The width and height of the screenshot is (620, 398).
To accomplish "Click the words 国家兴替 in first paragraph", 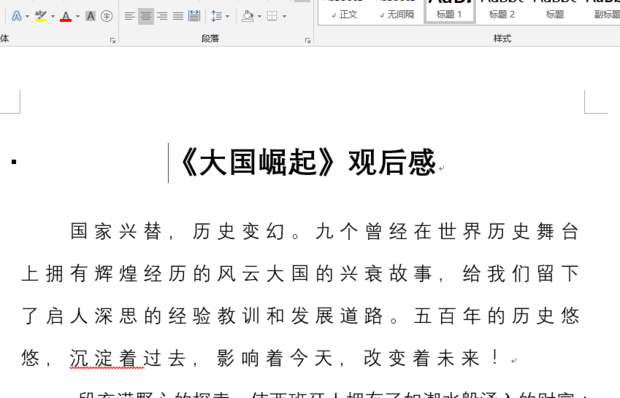I will point(116,231).
